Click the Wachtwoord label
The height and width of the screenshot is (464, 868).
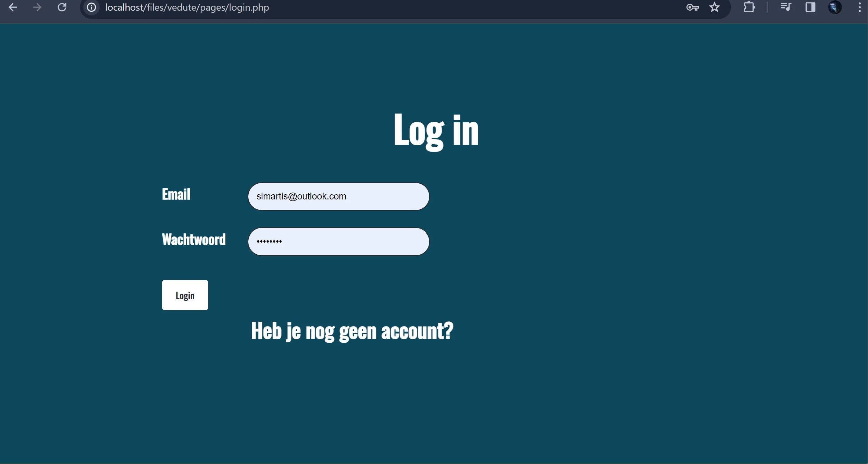point(194,240)
